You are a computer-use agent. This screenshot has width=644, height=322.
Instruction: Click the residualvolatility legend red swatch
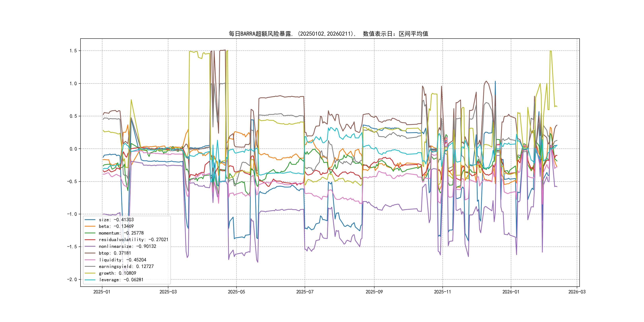tap(90, 240)
